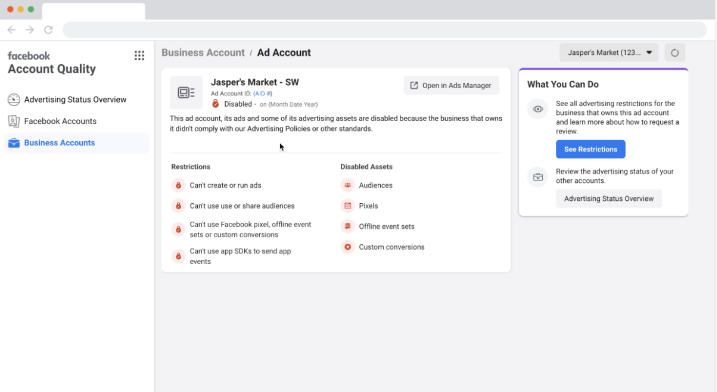Click the Advertising Status Overview button
The image size is (717, 392).
[609, 199]
